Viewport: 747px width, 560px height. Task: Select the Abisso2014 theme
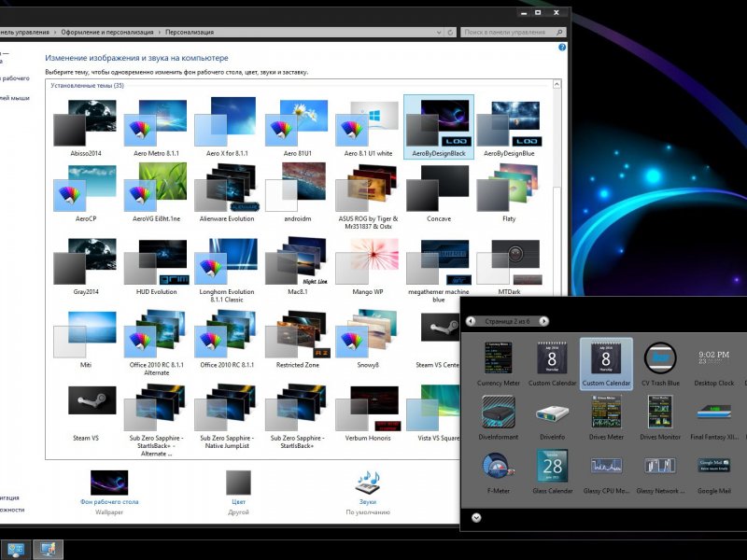click(86, 127)
